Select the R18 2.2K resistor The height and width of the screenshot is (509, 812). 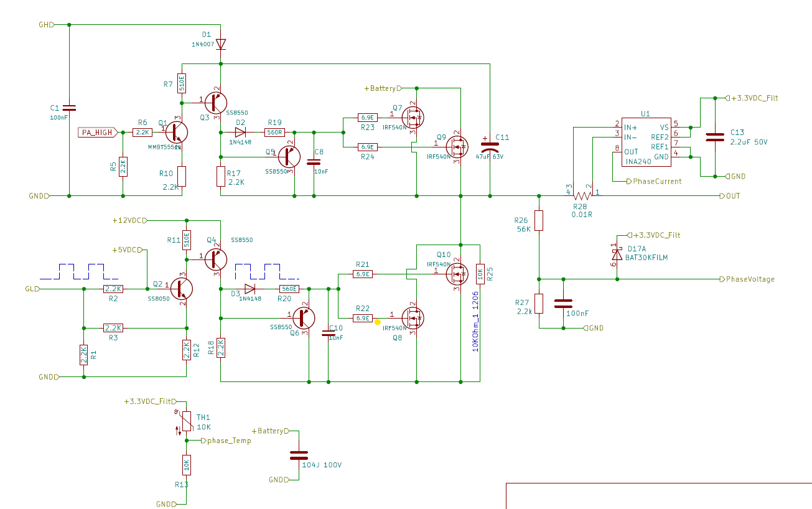221,347
